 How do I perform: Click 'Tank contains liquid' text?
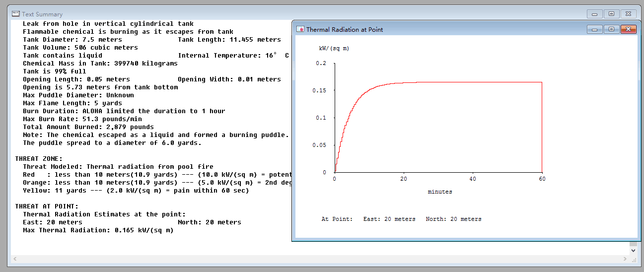(x=63, y=56)
